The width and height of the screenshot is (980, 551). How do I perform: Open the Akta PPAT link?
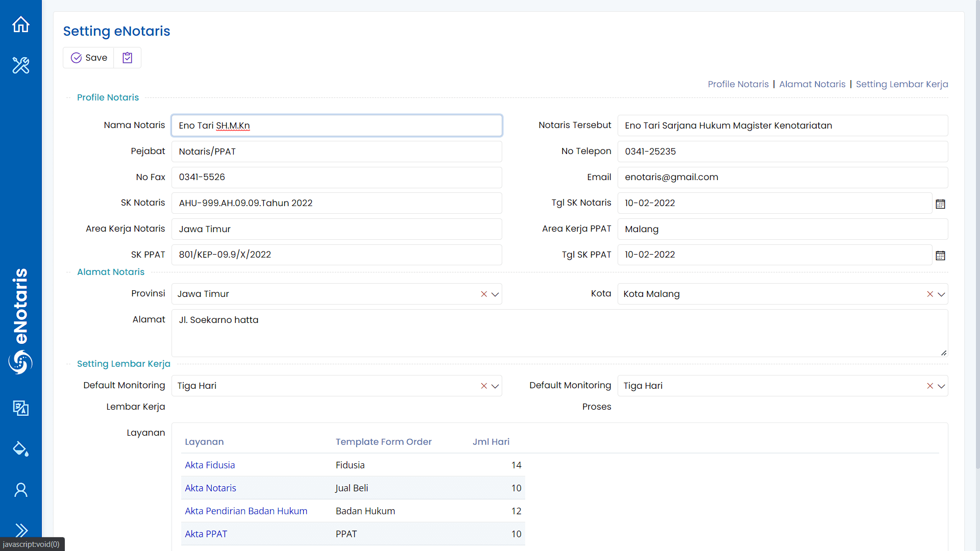click(x=206, y=534)
